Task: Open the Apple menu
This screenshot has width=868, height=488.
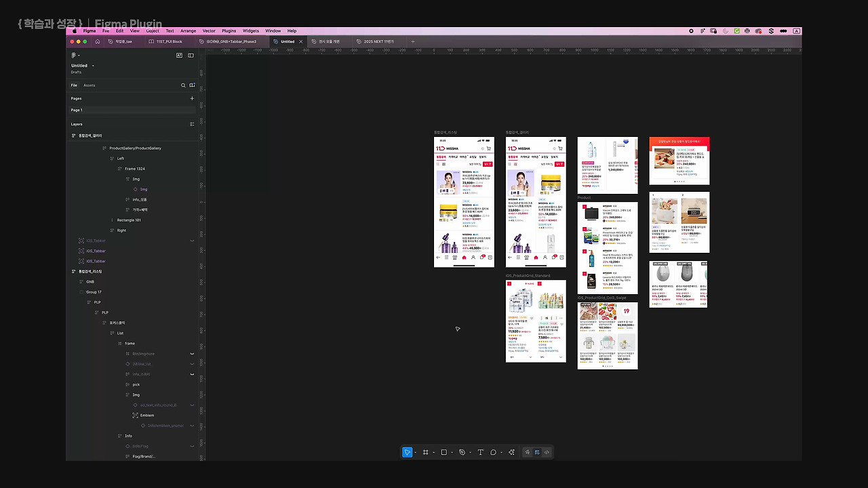Action: pos(75,30)
